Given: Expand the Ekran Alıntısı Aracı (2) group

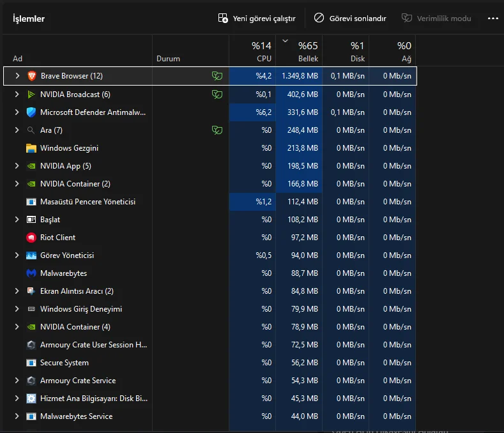Looking at the screenshot, I should 17,291.
